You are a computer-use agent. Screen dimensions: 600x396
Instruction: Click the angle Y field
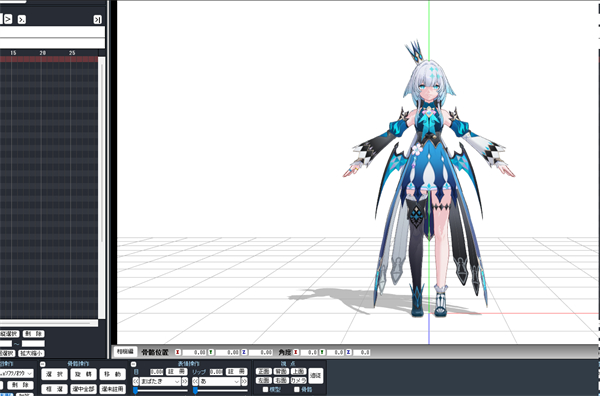pyautogui.click(x=336, y=352)
